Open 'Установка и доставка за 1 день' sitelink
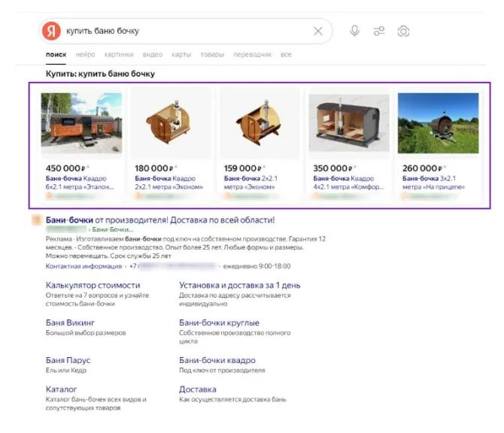 coord(240,285)
